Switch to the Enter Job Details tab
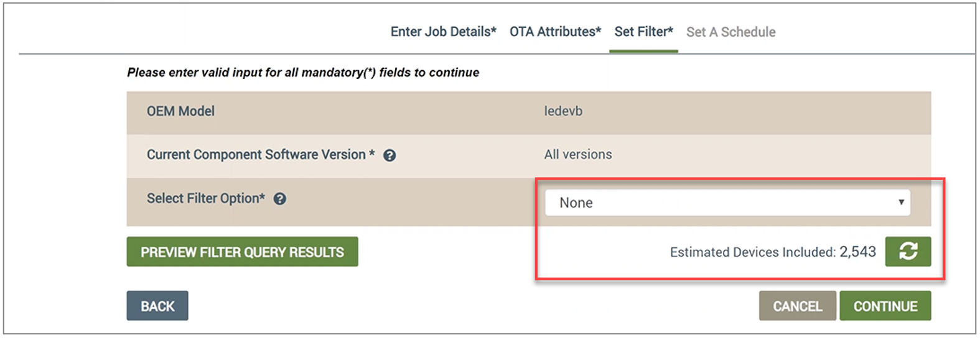This screenshot has height=338, width=980. tap(443, 32)
